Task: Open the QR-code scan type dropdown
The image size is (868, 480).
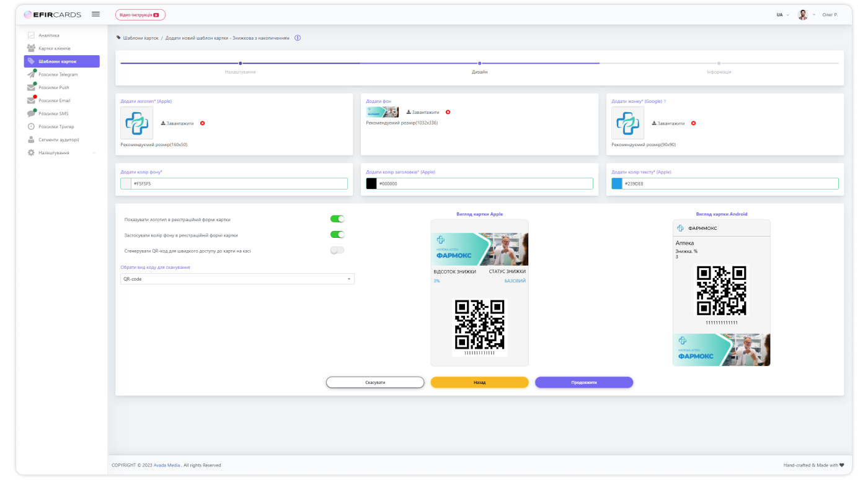Action: (x=237, y=279)
